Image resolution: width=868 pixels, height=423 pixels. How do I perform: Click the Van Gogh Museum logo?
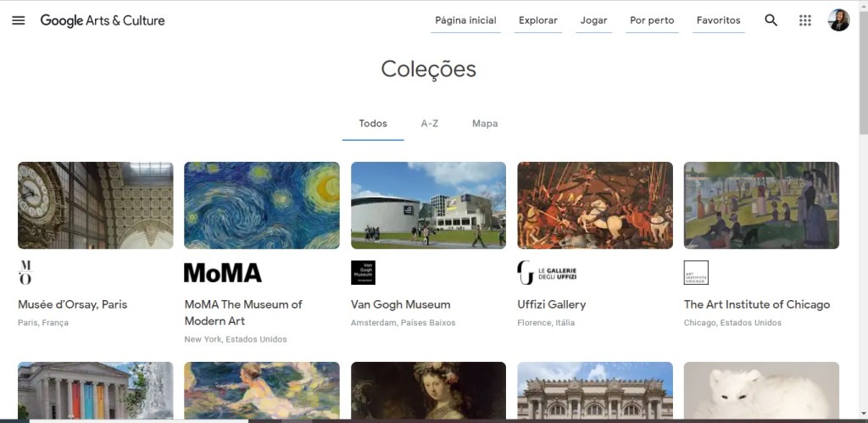coord(363,272)
